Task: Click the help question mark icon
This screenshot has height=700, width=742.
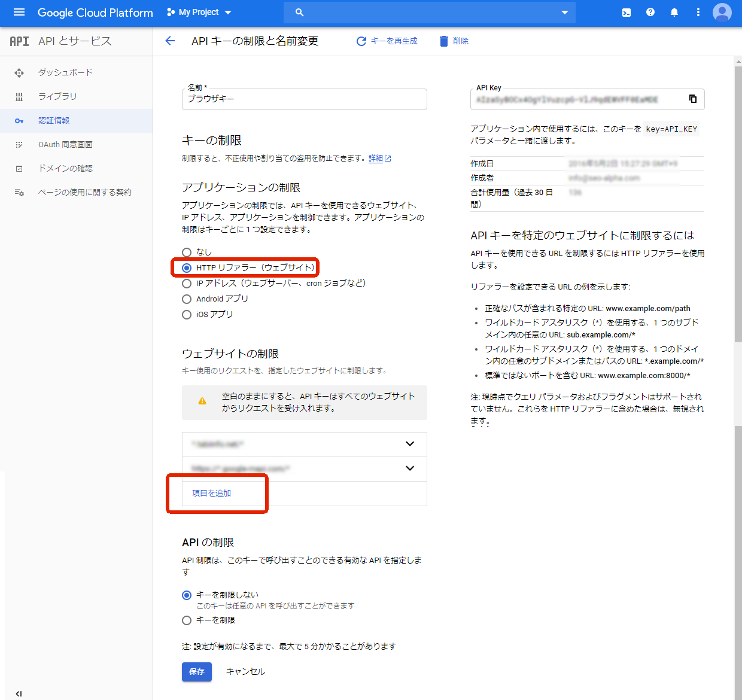Action: coord(650,13)
